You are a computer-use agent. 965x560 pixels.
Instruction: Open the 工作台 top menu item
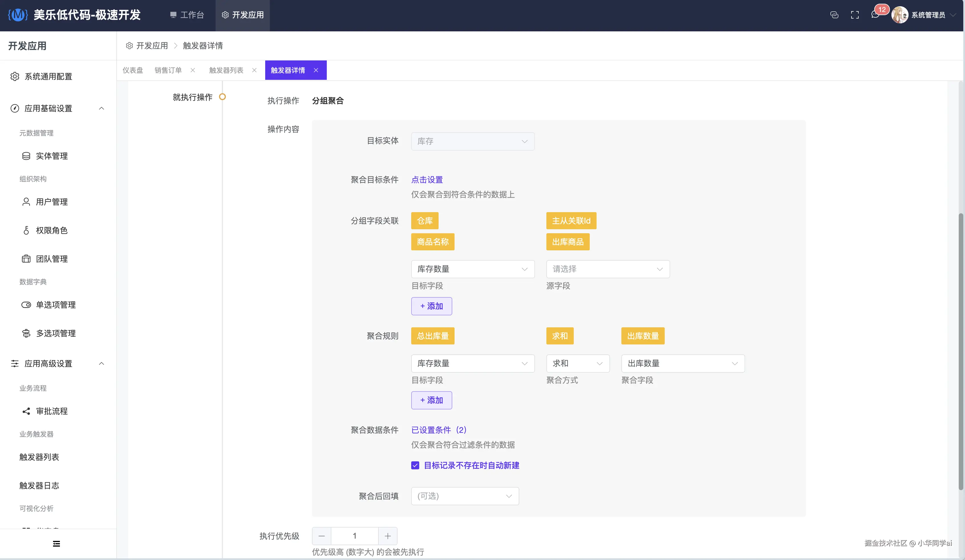coord(187,15)
